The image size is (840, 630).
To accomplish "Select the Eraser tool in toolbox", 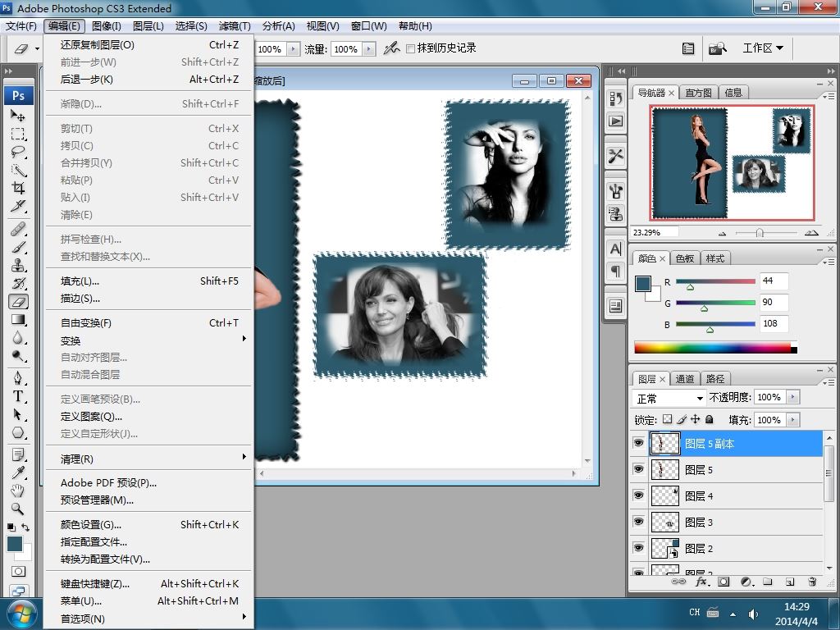I will tap(18, 302).
